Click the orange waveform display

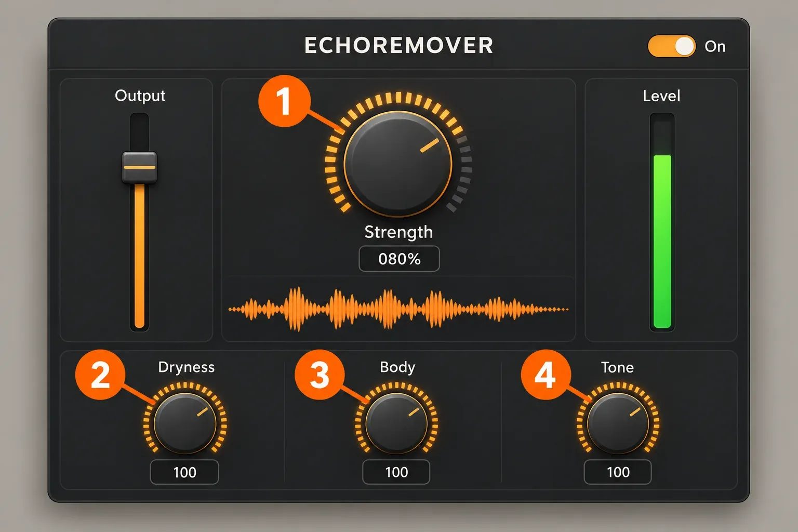(x=398, y=309)
